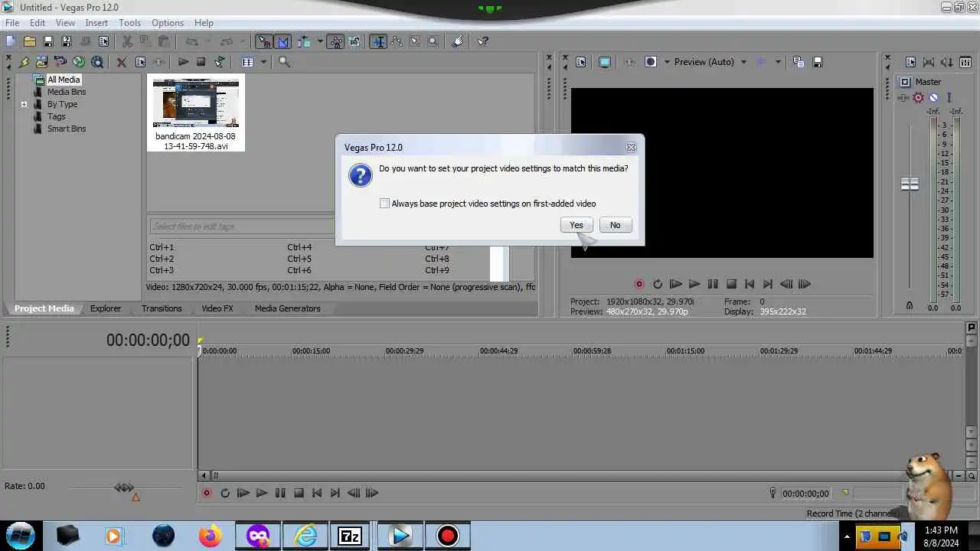The height and width of the screenshot is (551, 980).
Task: Click Downmix Output in the Master Bus toolbar
Action: pos(929,62)
